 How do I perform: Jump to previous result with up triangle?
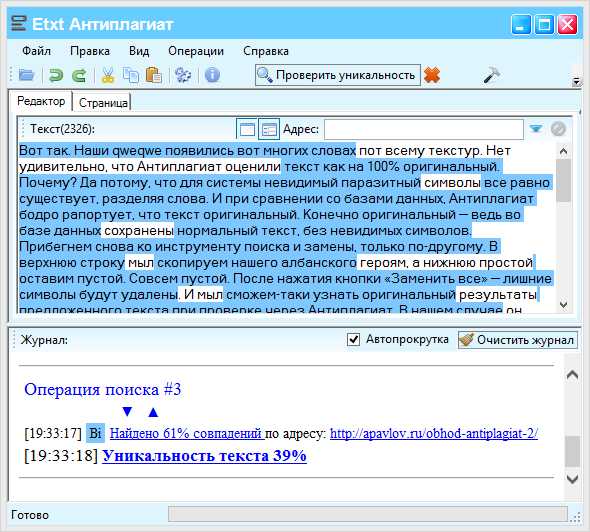pyautogui.click(x=153, y=412)
